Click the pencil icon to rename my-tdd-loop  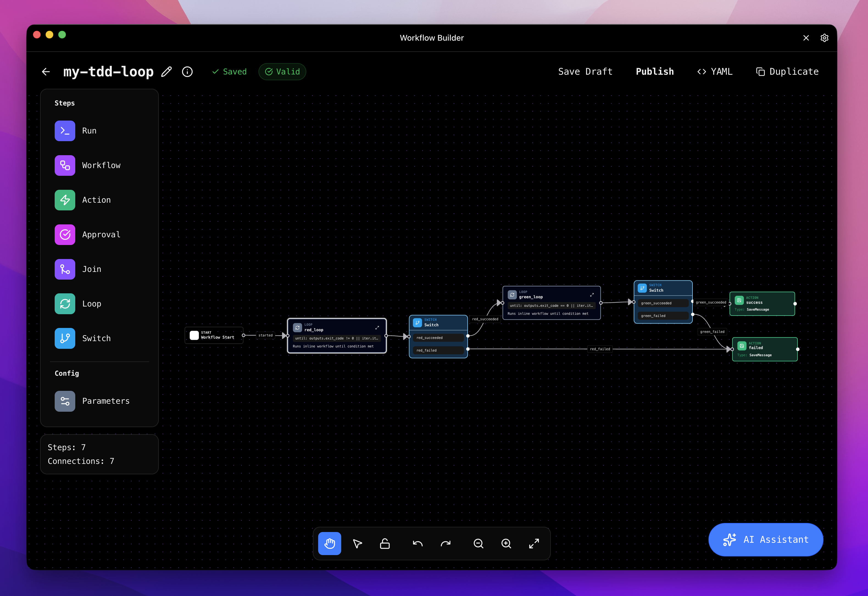coord(166,71)
